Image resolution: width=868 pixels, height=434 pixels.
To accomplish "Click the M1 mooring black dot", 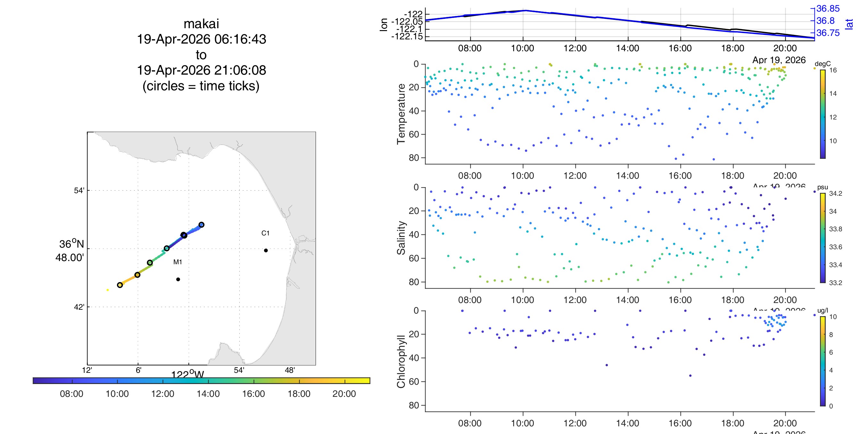I will [178, 279].
